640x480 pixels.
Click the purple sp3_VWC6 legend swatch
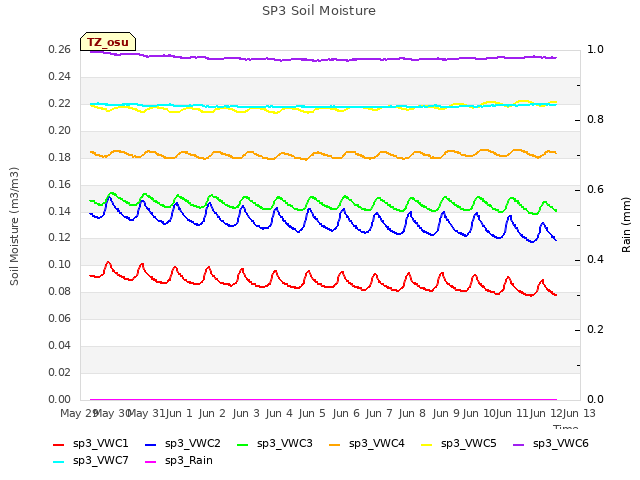point(519,444)
